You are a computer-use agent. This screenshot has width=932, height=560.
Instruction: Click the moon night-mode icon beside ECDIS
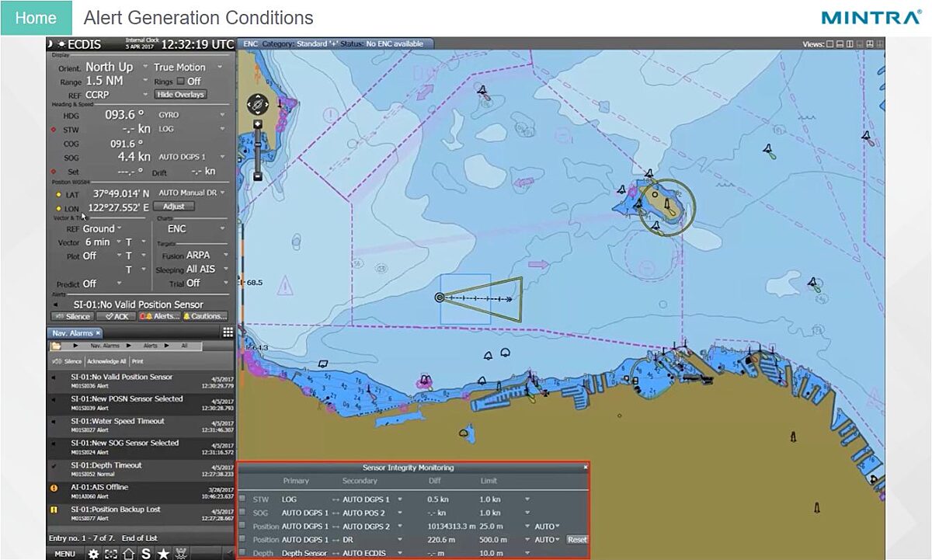point(50,44)
